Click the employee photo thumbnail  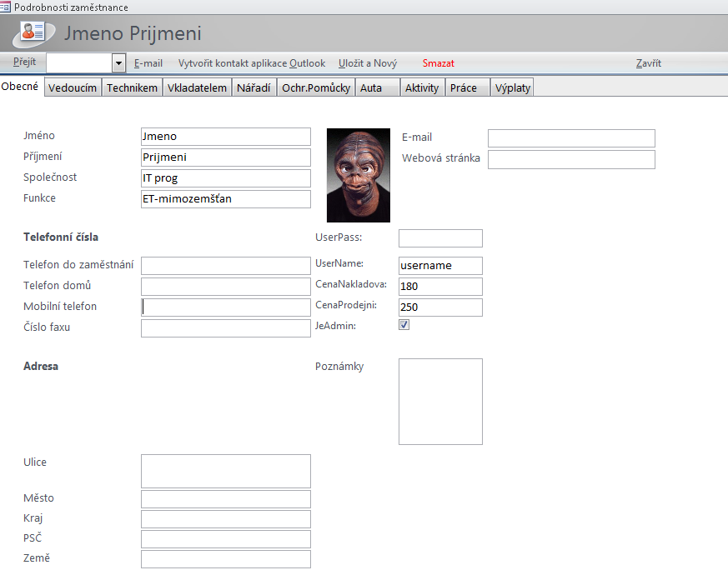point(358,175)
